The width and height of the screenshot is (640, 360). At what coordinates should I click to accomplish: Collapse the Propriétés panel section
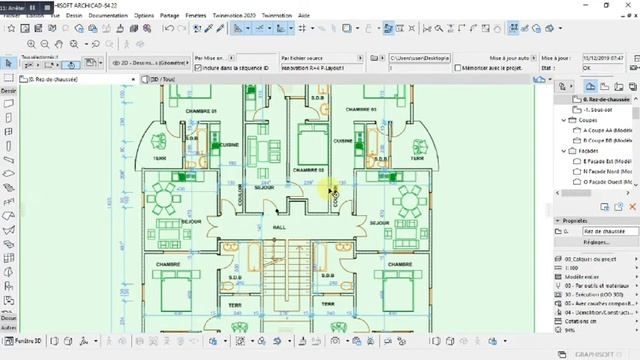pos(558,220)
